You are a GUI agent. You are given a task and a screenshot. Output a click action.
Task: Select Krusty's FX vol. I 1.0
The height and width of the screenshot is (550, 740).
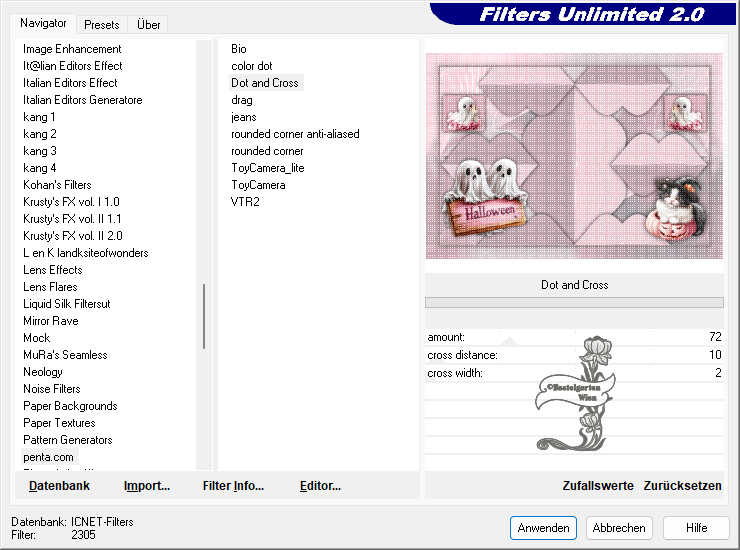tap(71, 202)
